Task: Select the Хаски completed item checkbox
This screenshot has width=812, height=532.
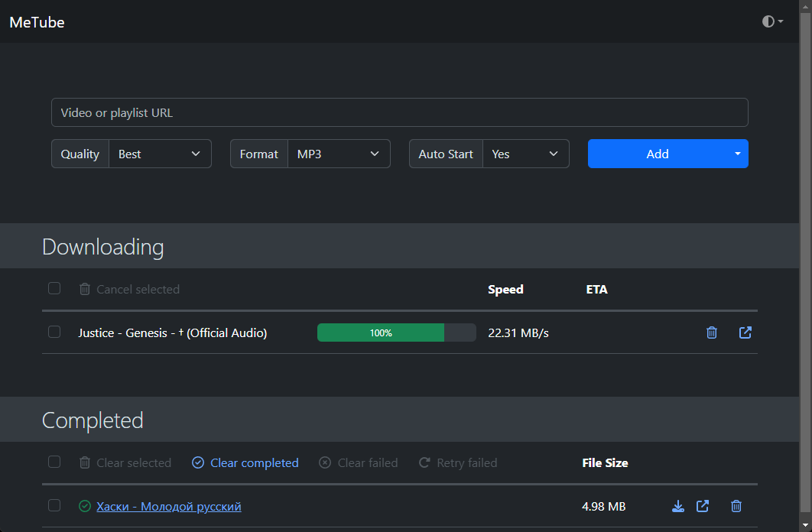Action: click(x=54, y=505)
